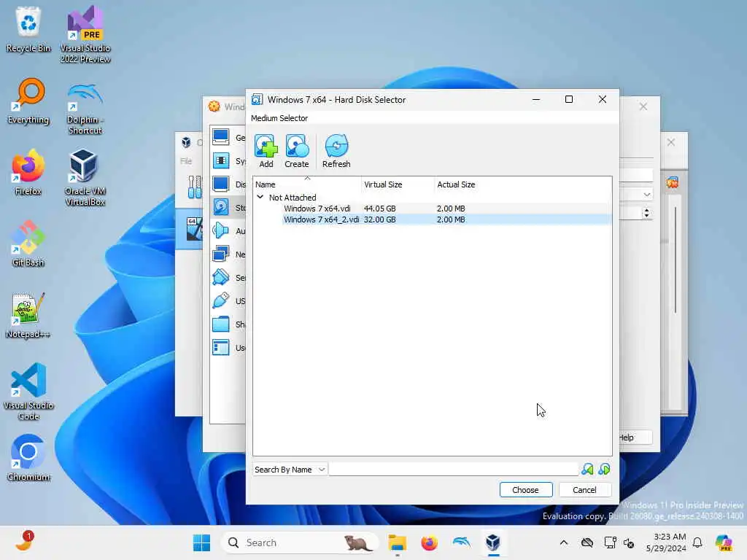This screenshot has width=747, height=560.
Task: Click the disk search text field
Action: (x=454, y=470)
